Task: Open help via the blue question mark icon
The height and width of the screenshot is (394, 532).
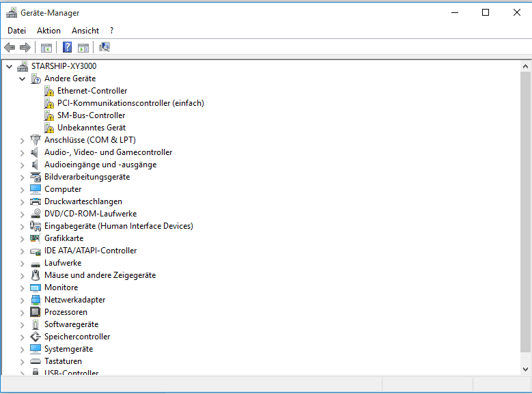Action: pos(67,47)
